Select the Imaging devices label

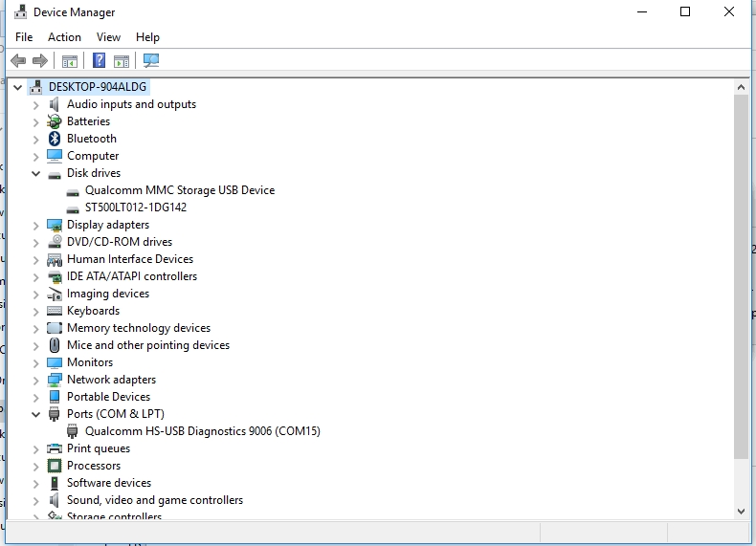108,294
